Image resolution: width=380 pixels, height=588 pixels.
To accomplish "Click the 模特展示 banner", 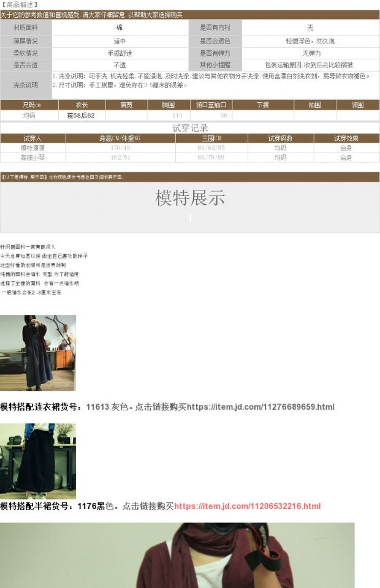I will (190, 198).
